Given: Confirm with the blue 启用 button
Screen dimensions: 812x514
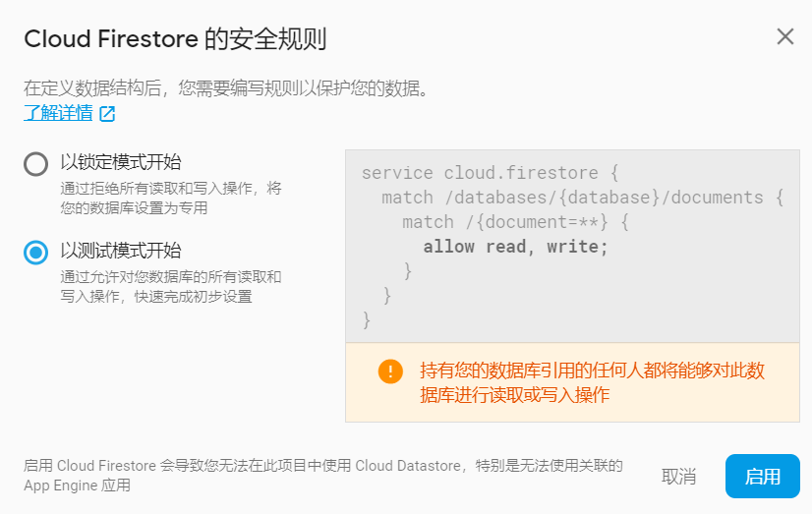Looking at the screenshot, I should click(x=762, y=477).
